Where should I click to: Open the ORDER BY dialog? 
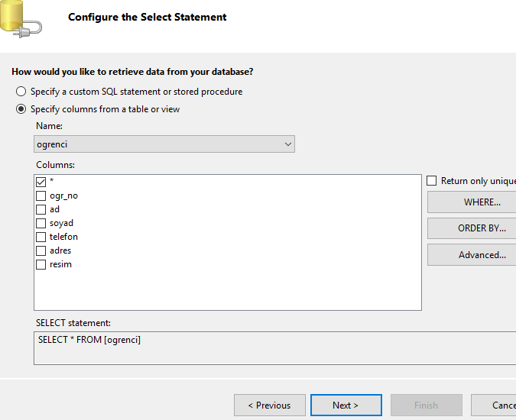(x=472, y=228)
